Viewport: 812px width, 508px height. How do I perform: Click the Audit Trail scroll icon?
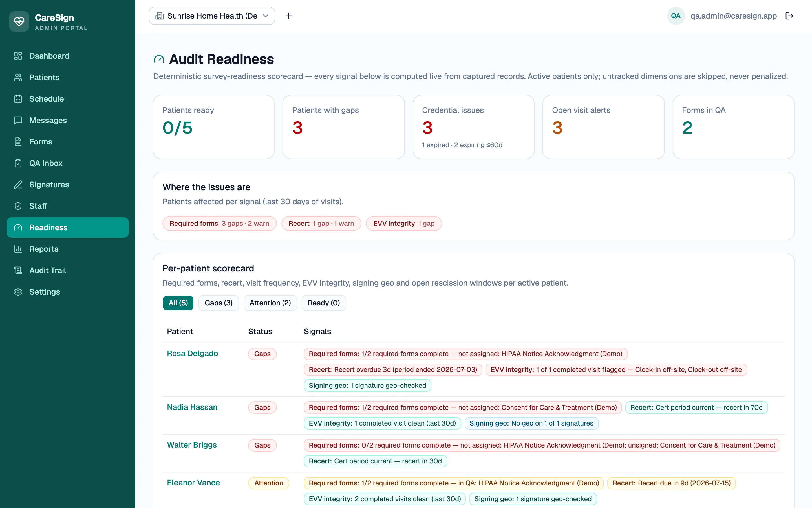[x=18, y=270]
